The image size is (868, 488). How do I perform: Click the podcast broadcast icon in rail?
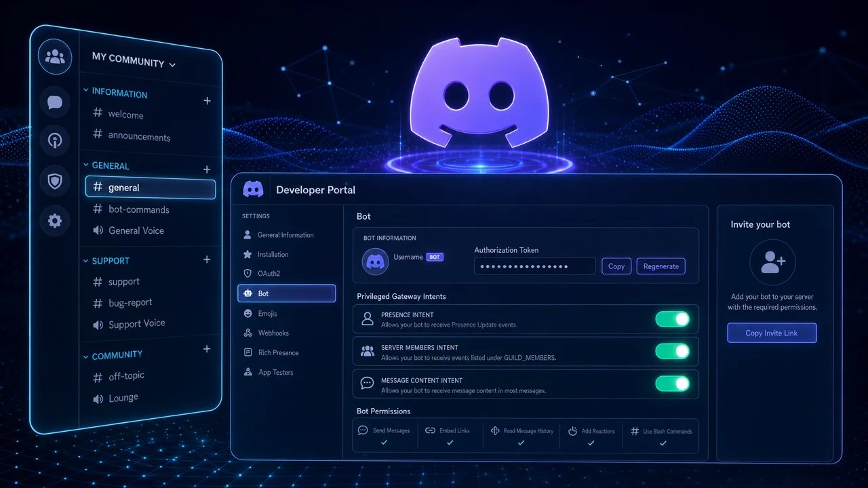[x=54, y=141]
